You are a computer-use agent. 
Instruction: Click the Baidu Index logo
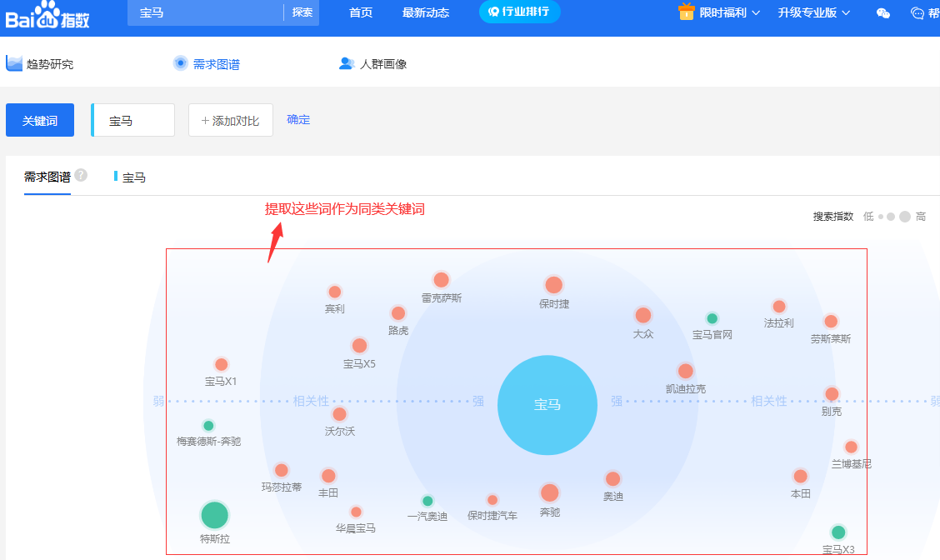coord(47,14)
